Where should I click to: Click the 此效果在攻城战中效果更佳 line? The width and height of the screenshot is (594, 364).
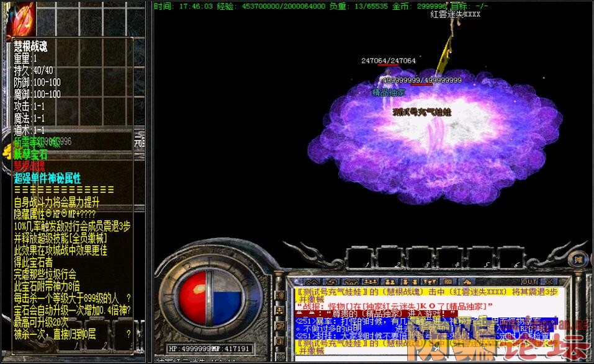coord(61,250)
